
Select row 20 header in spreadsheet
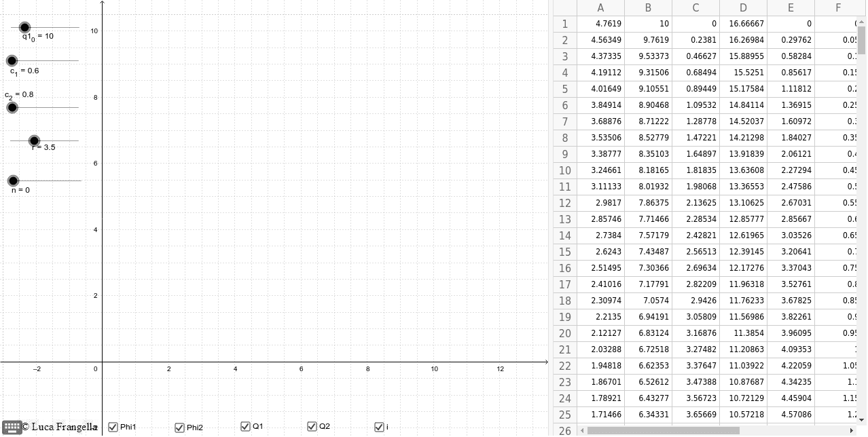coord(565,333)
